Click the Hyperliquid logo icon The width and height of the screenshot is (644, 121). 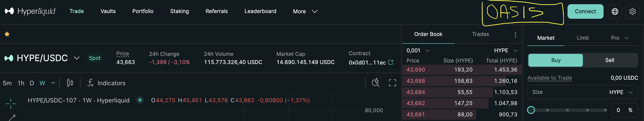coord(9,11)
